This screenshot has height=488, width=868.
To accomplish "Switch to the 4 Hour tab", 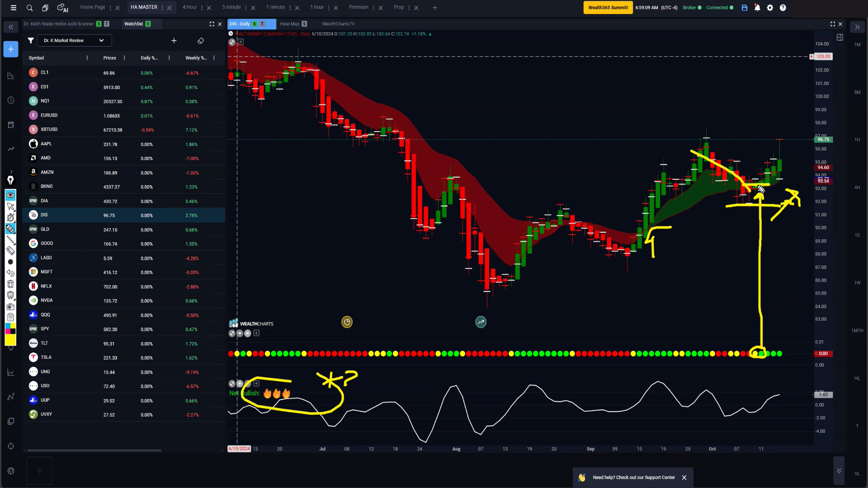I will (189, 7).
